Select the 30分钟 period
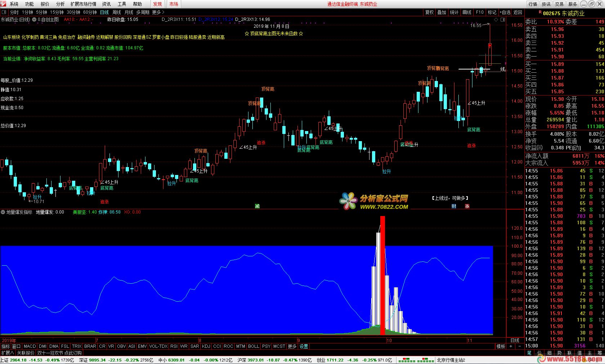Image resolution: width=605 pixels, height=364 pixels. (x=73, y=12)
